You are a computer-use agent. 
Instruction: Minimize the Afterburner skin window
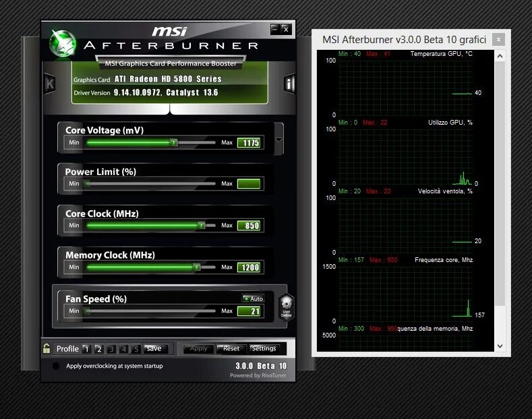coord(275,29)
